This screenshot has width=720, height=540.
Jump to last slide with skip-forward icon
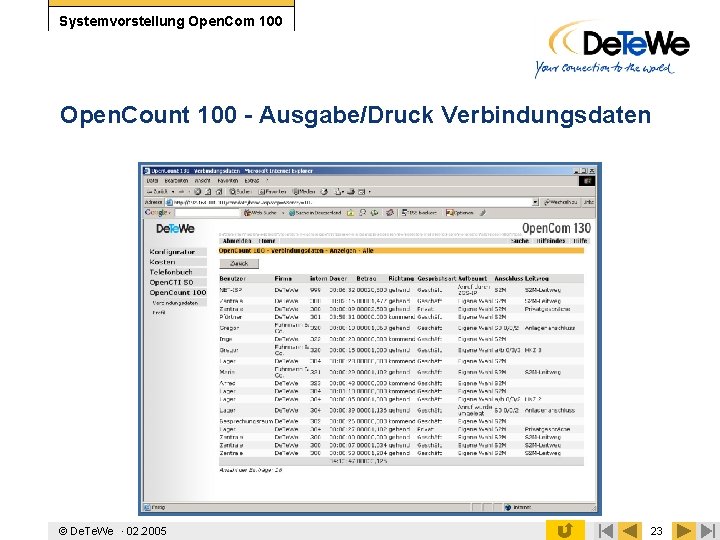point(708,531)
